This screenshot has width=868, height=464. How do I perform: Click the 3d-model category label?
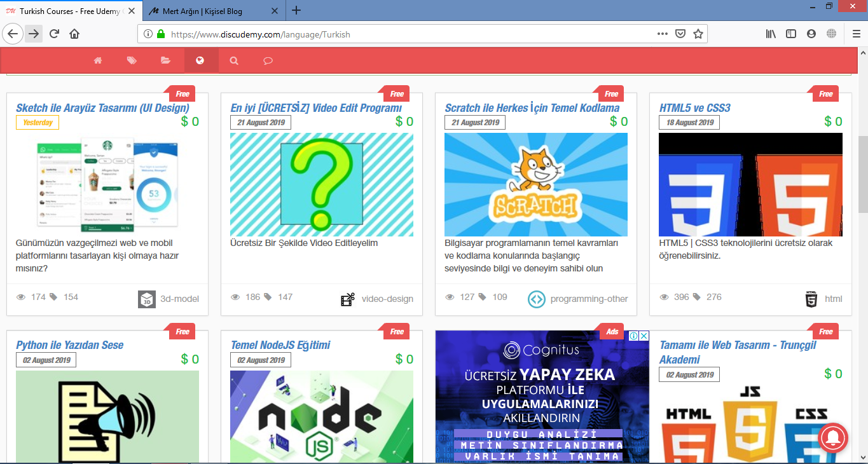(179, 299)
